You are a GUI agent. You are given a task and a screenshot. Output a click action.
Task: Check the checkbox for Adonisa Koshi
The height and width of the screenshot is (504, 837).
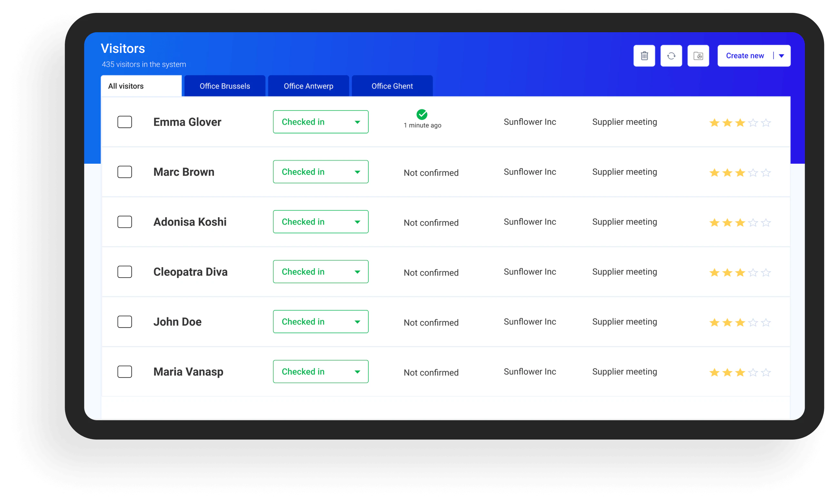pos(125,222)
